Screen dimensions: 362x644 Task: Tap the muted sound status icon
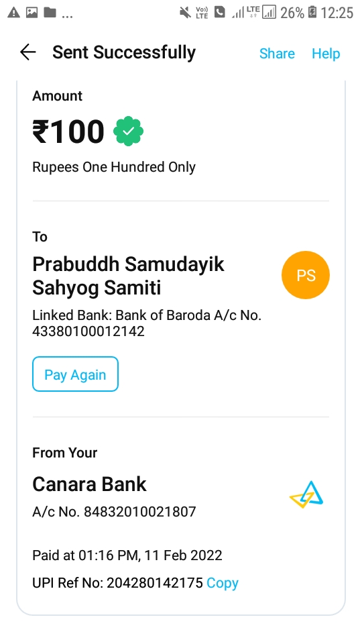(185, 13)
